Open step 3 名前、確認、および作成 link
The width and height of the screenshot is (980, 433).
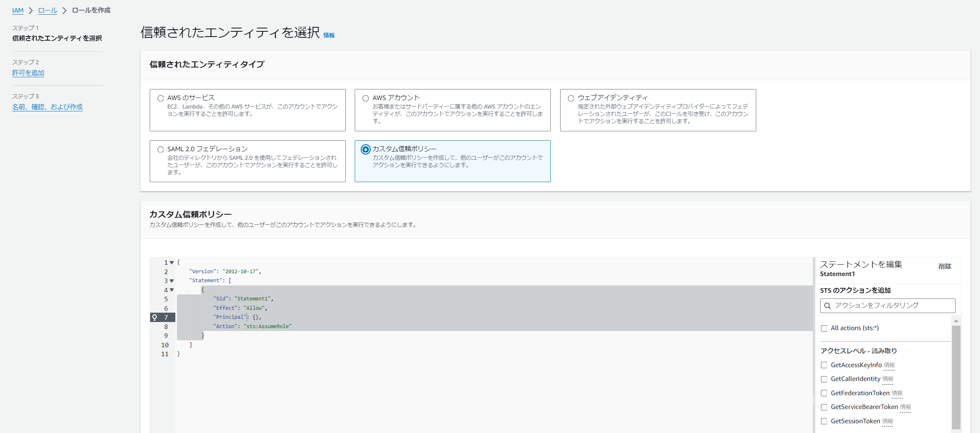pos(47,107)
